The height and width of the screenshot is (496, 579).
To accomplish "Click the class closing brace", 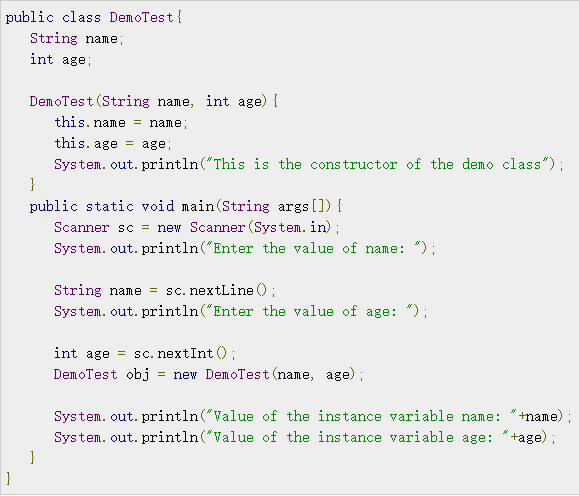I will (8, 478).
